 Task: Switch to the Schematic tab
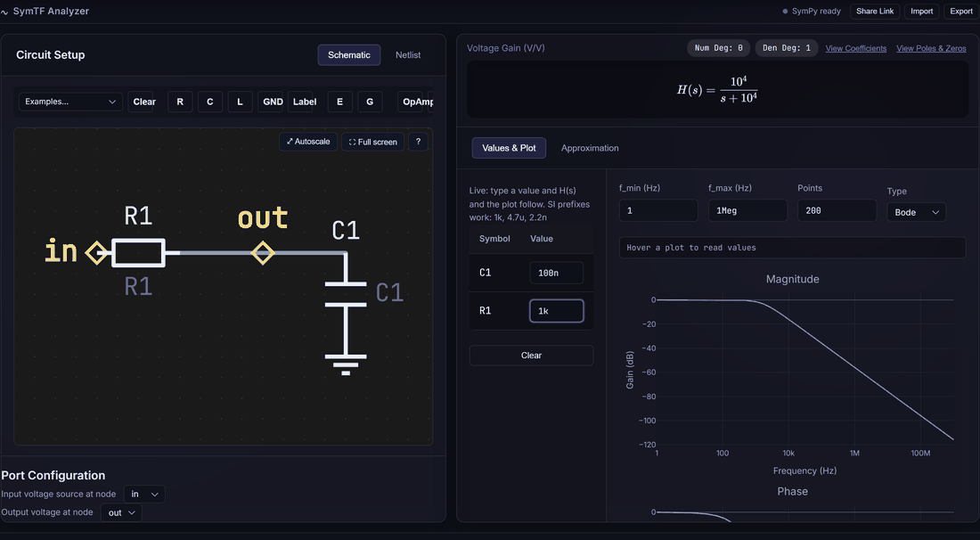click(x=348, y=55)
